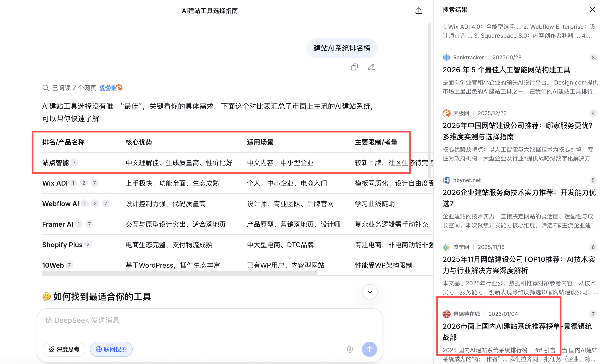Toggle 深度思考 mode

[x=64, y=349]
